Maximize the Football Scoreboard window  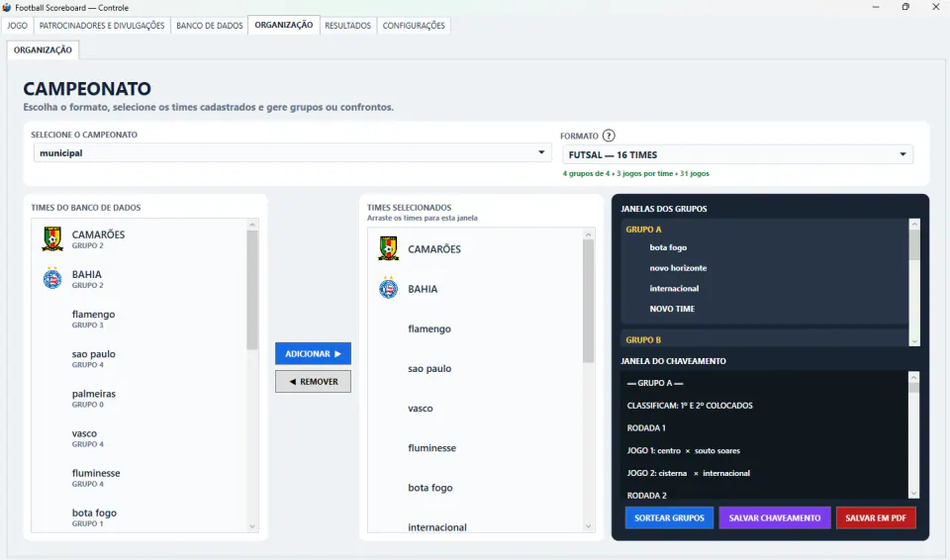(x=905, y=7)
